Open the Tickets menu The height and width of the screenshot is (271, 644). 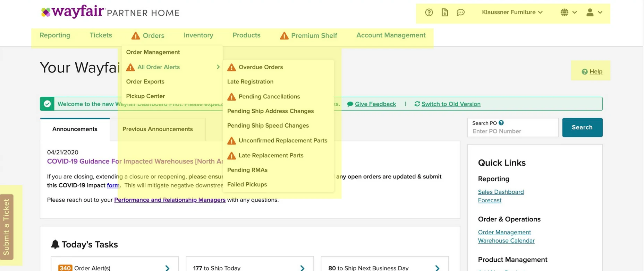(x=101, y=35)
